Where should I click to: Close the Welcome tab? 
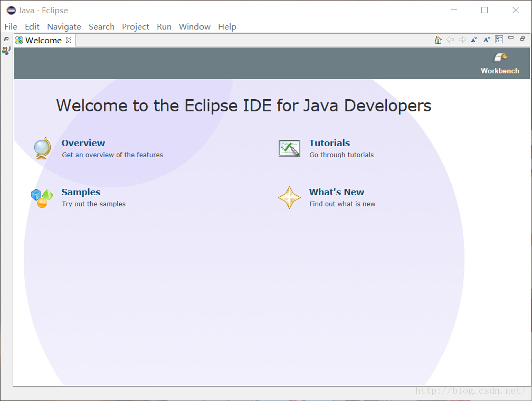[69, 40]
